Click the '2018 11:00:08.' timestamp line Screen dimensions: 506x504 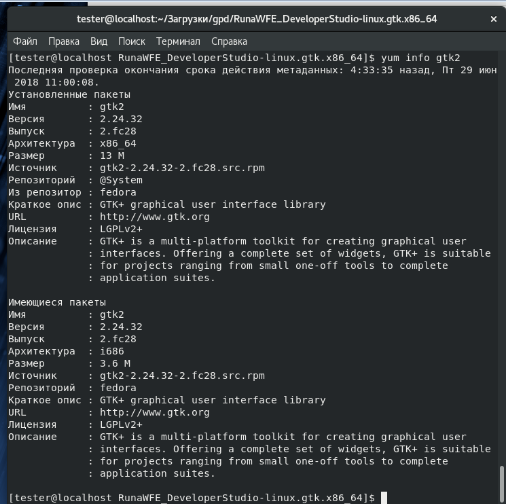[56, 82]
